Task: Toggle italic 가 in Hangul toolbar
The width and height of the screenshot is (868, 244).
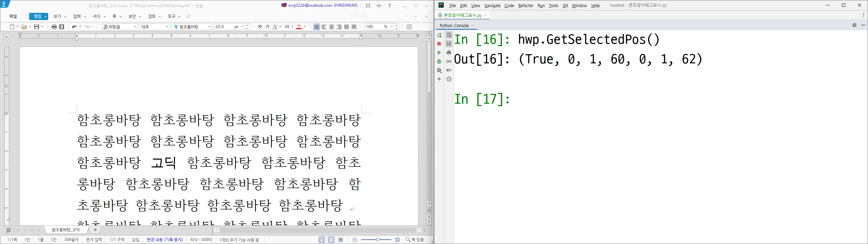Action: point(267,27)
